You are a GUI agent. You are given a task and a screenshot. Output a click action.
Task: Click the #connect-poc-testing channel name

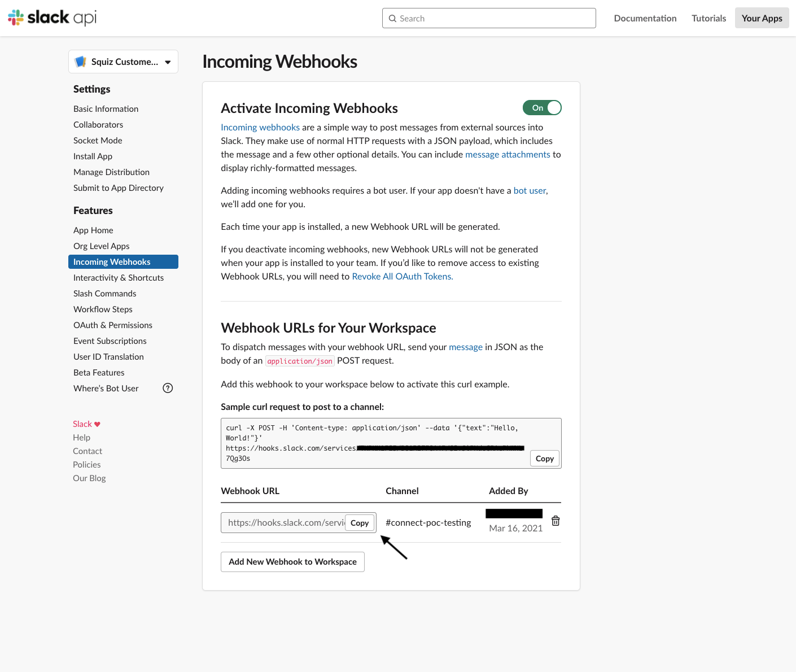(428, 523)
